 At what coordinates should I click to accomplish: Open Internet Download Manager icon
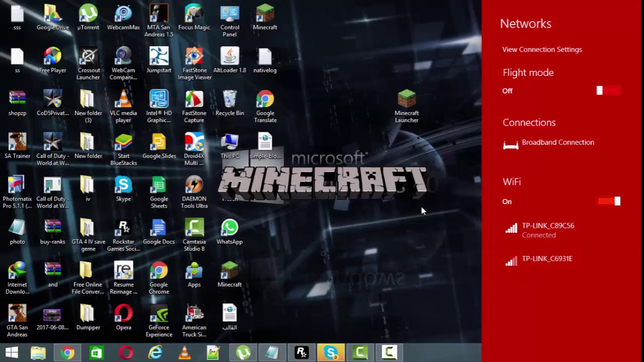coord(17,278)
